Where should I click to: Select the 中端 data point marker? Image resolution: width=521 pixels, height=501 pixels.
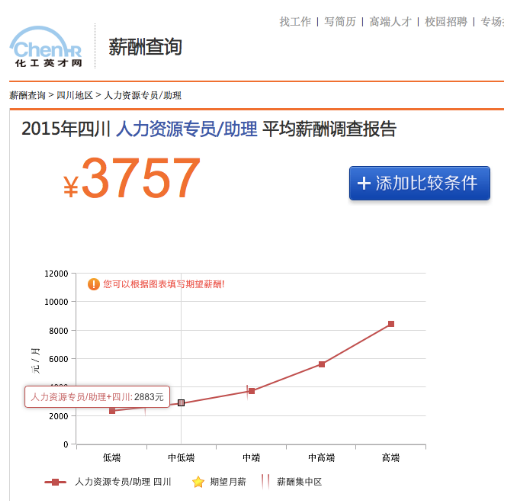coord(252,391)
